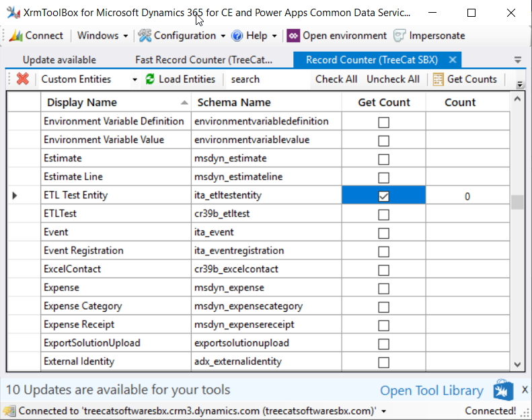Viewport: 532px width, 420px height.
Task: Open the Custom Entities dropdown
Action: coord(135,80)
